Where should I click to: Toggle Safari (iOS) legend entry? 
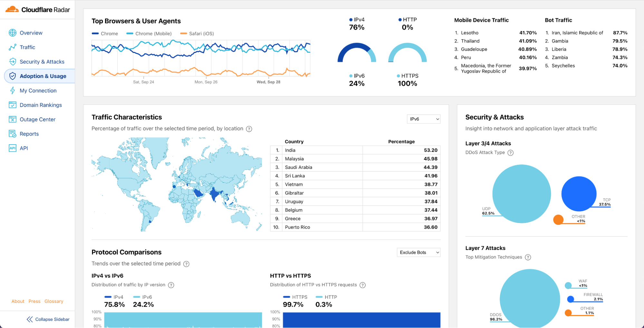click(197, 34)
